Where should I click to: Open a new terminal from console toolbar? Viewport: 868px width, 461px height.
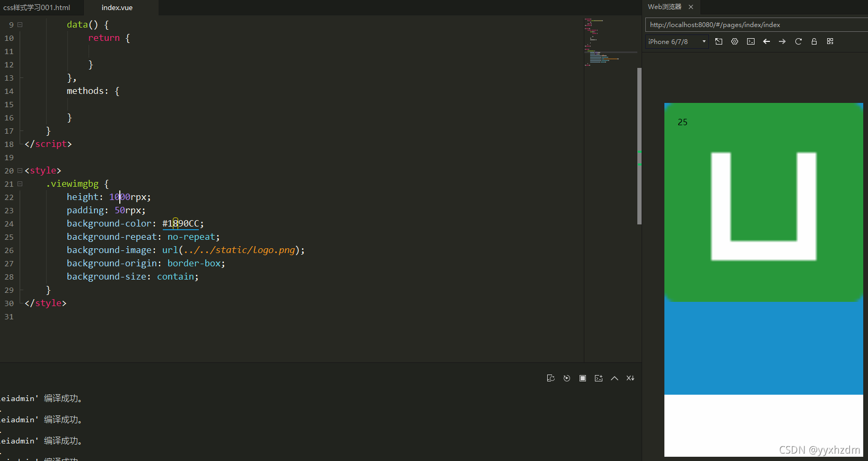[599, 378]
